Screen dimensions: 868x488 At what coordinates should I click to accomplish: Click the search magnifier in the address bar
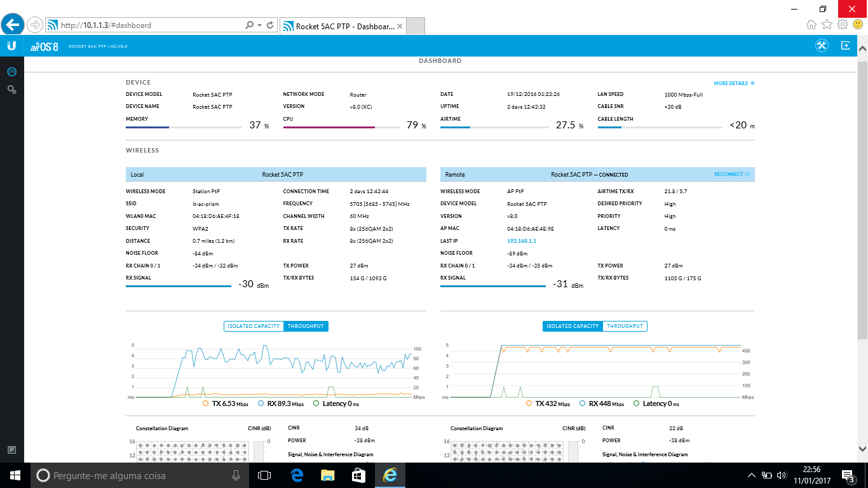coord(250,25)
